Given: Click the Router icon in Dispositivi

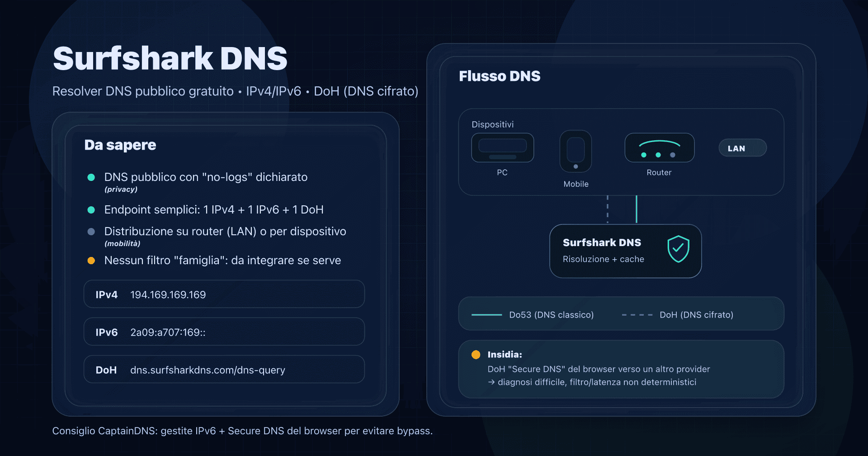Looking at the screenshot, I should coord(659,147).
